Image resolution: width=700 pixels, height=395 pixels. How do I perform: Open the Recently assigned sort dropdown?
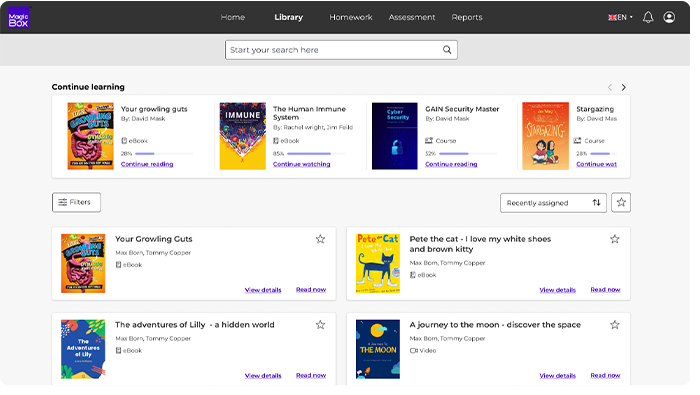click(x=553, y=203)
